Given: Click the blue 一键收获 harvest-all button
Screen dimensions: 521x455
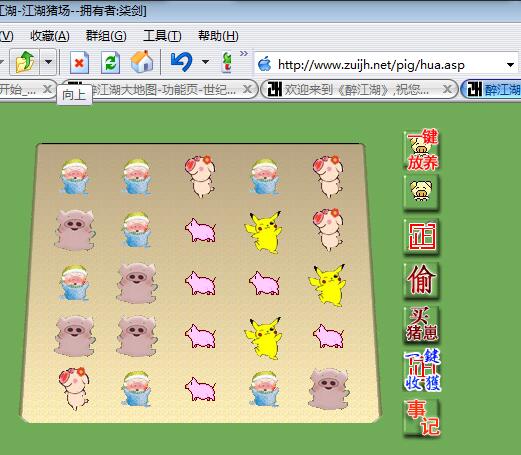Looking at the screenshot, I should (422, 371).
